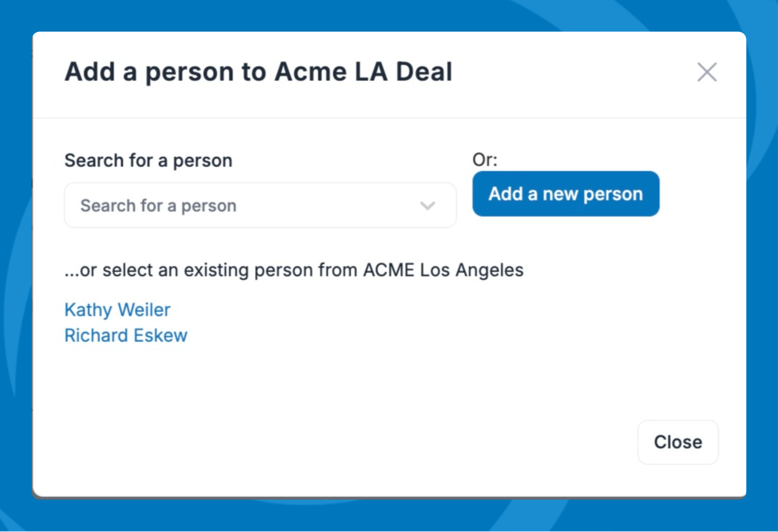Click the X icon in the dialog header
778x532 pixels.
pos(707,72)
